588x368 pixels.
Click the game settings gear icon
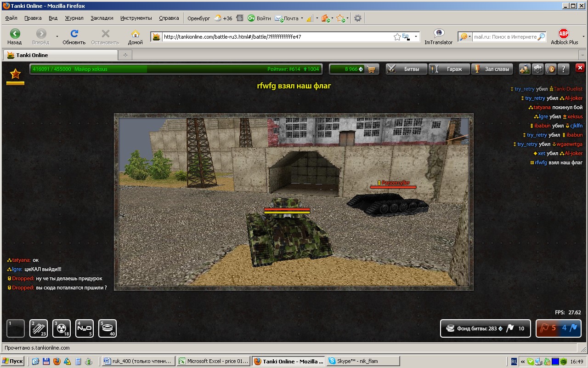pos(537,69)
